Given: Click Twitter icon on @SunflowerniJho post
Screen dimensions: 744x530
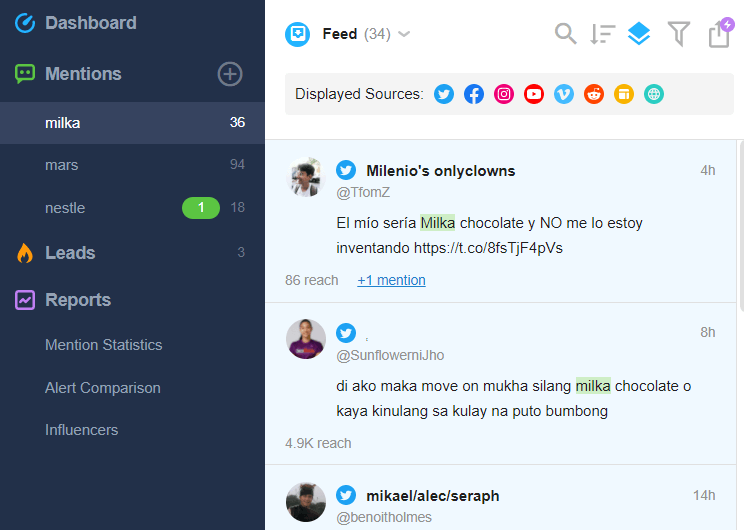Looking at the screenshot, I should click(346, 333).
